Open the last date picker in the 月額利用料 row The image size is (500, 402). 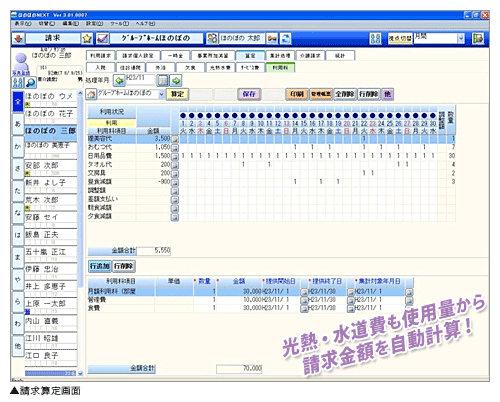(409, 292)
